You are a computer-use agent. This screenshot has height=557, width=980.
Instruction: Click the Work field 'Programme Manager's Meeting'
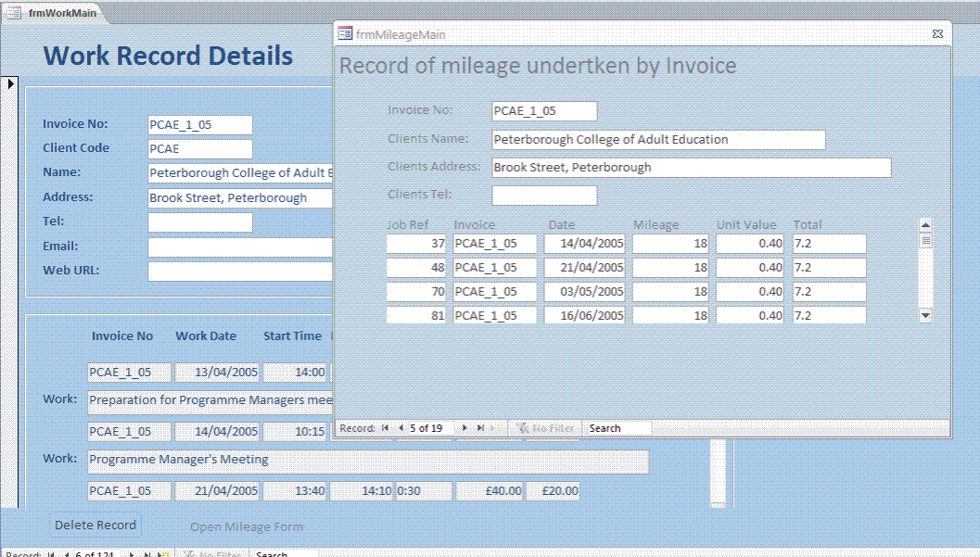(x=368, y=461)
